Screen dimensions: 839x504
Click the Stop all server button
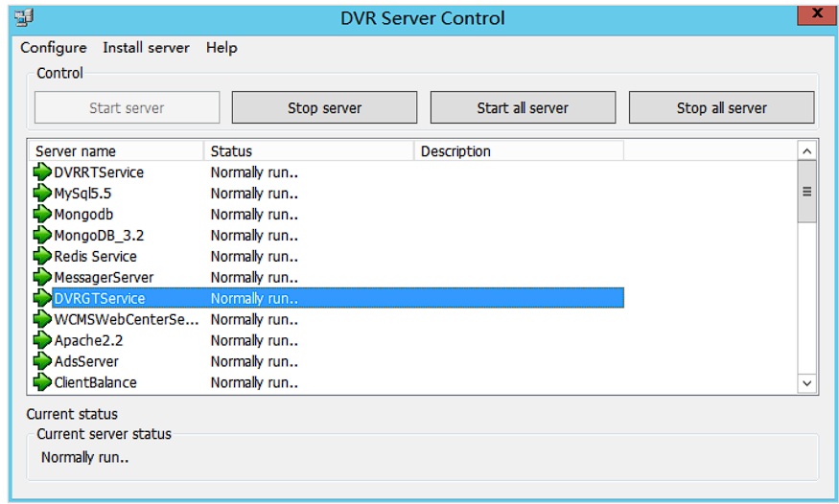(x=721, y=107)
